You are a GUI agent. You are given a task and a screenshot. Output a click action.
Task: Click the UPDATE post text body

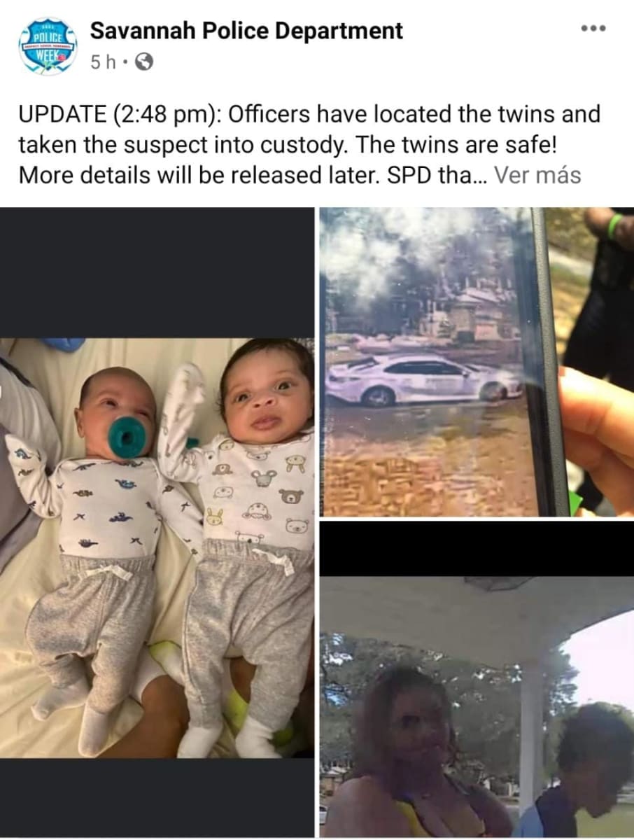click(309, 144)
